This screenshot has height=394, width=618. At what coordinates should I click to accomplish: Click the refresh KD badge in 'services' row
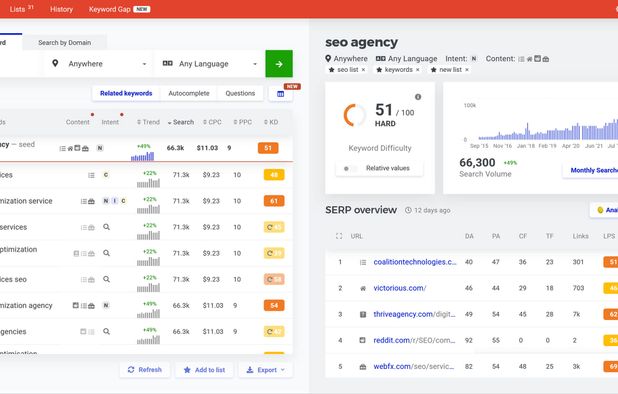coord(274,227)
